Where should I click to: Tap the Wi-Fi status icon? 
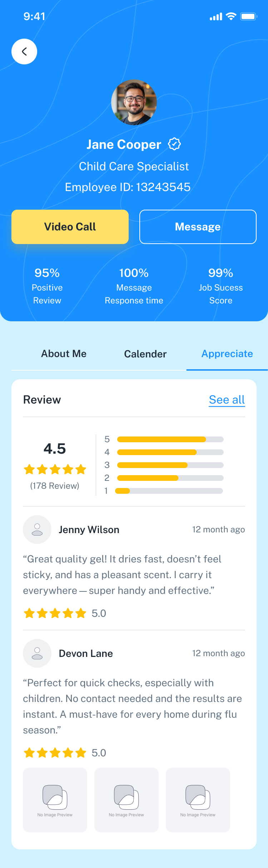point(231,16)
